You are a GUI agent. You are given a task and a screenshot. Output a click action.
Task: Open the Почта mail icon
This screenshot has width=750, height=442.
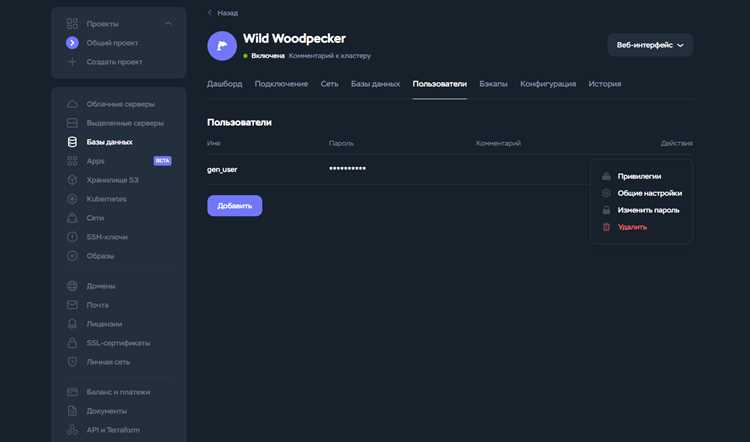pyautogui.click(x=72, y=305)
